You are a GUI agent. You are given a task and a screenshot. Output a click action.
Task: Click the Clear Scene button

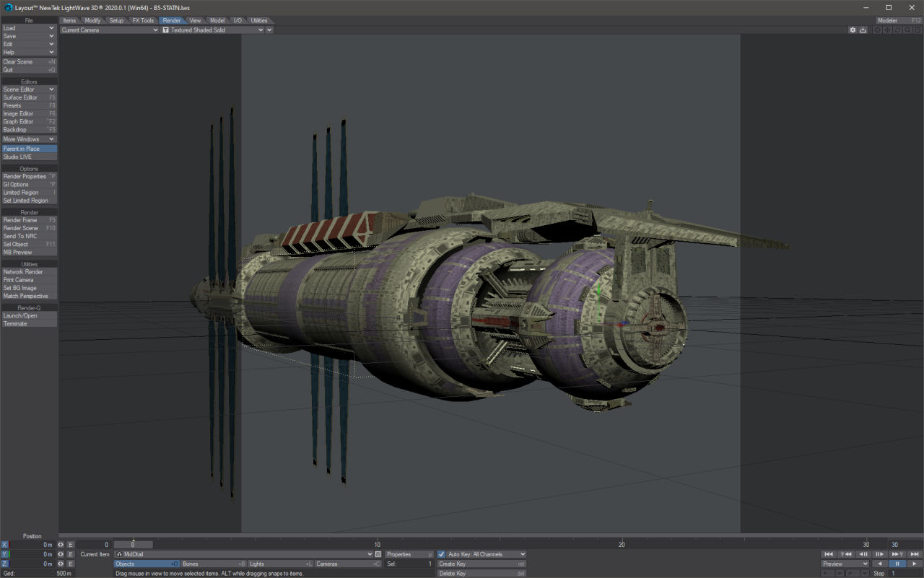click(29, 62)
